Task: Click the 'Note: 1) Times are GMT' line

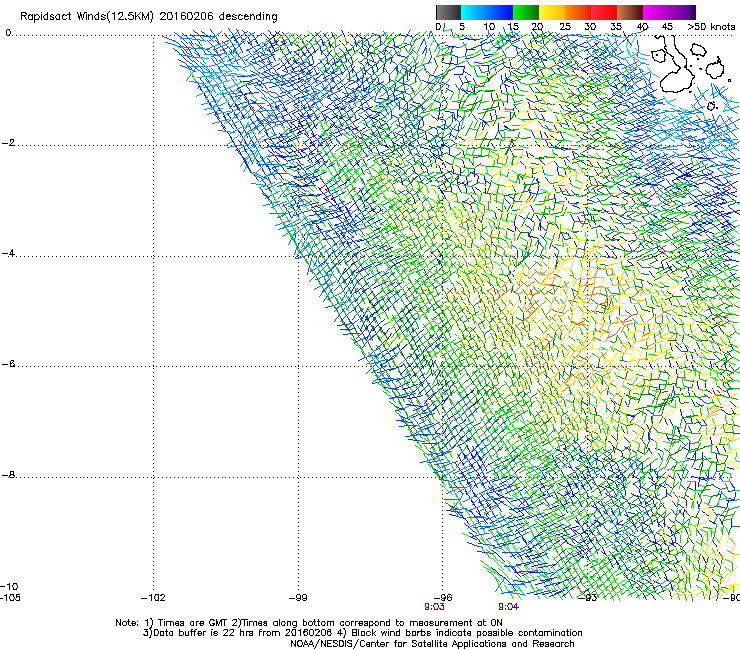Action: click(309, 623)
